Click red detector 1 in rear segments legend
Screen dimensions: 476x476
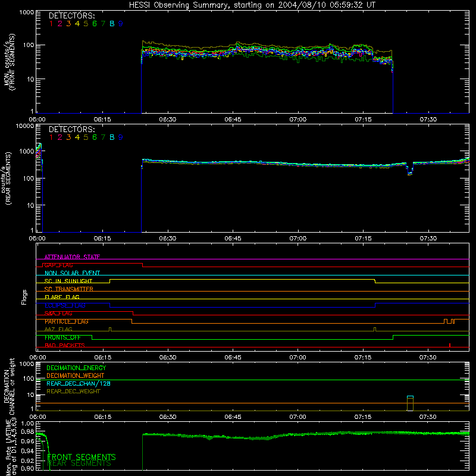[x=51, y=137]
